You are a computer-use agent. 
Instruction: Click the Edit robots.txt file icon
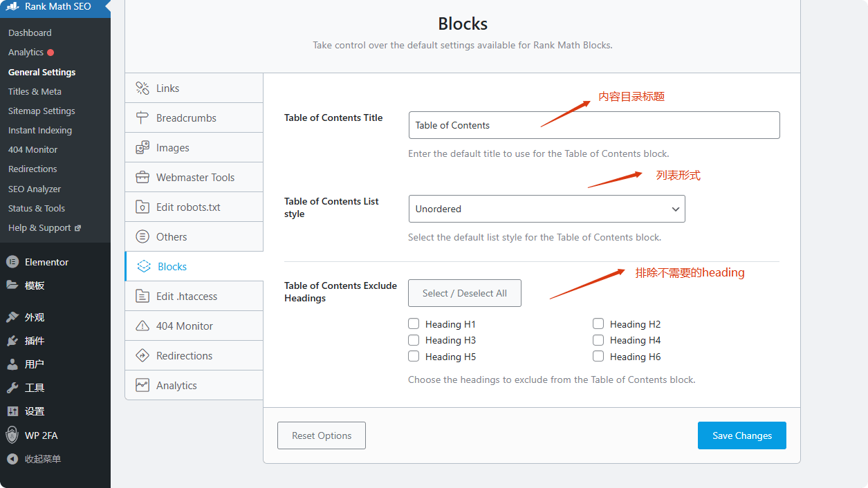coord(142,207)
